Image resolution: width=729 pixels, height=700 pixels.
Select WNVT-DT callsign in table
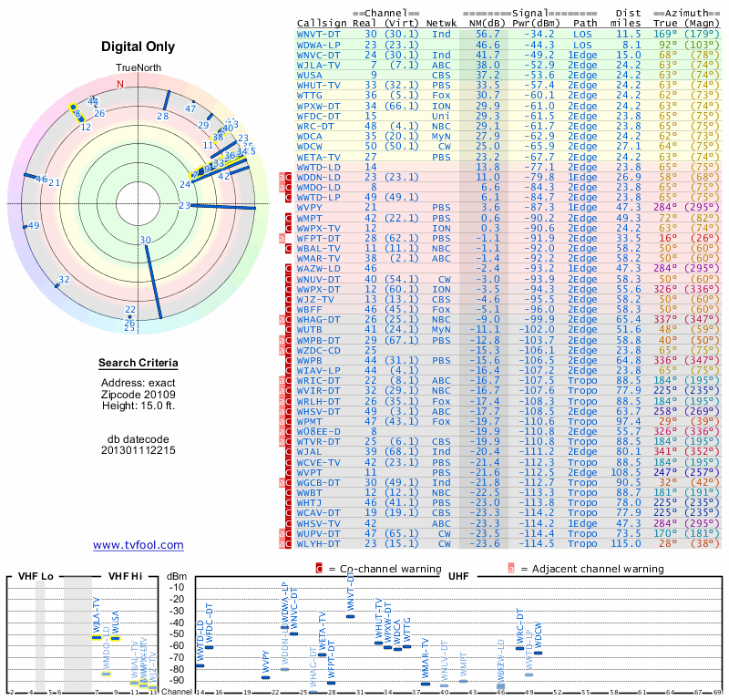pyautogui.click(x=318, y=35)
